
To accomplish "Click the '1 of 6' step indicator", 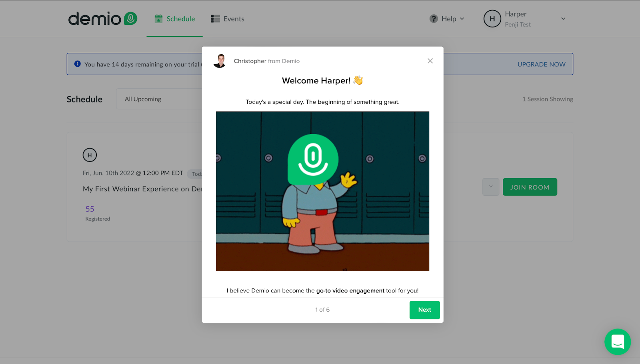I will pos(322,310).
